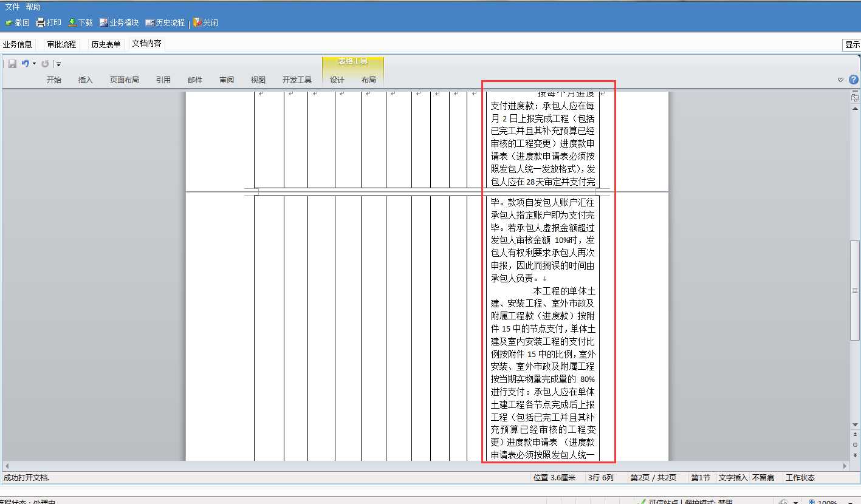This screenshot has width=861, height=504.
Task: Toggle the 文字插入 insert mode indicator
Action: click(733, 478)
